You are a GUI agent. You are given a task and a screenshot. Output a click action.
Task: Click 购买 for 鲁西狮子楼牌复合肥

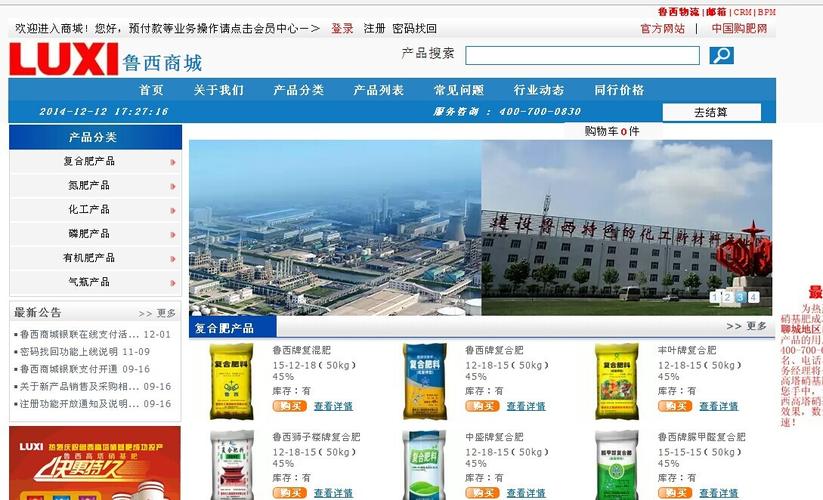[x=290, y=493]
